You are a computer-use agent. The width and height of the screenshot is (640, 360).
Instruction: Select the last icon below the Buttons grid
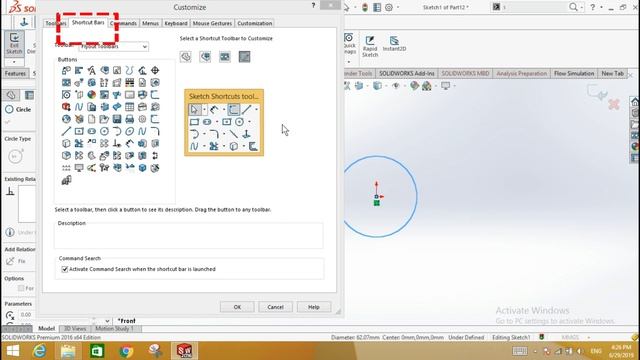(x=66, y=180)
